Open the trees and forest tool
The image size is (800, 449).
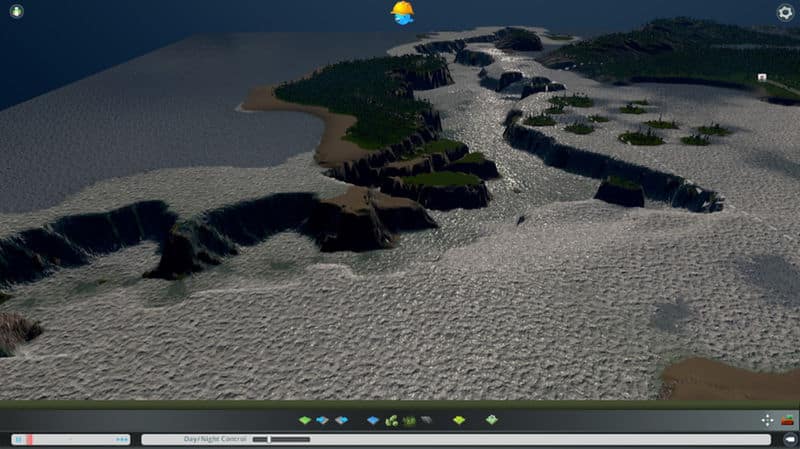point(392,421)
